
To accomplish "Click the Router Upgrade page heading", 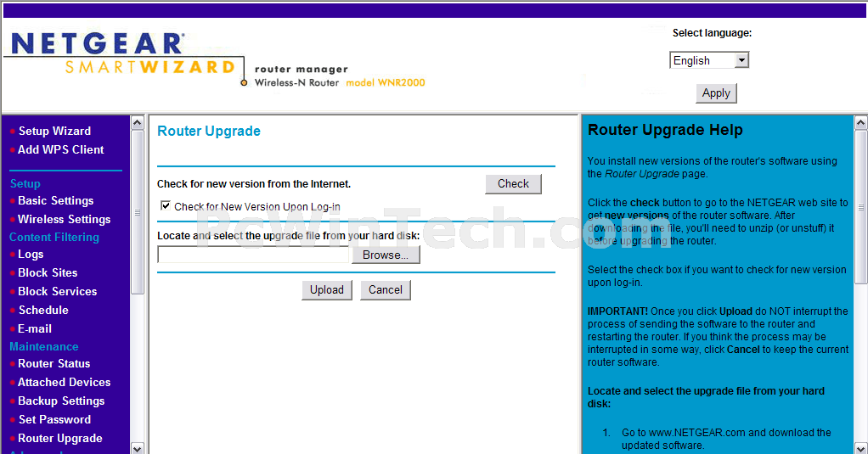I will click(x=209, y=132).
